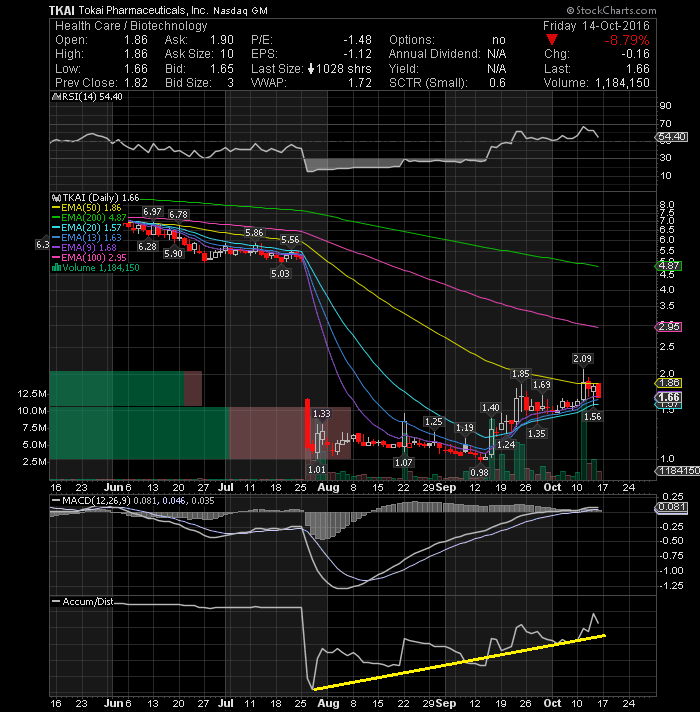Click Health Care / Biotechnology sector text
This screenshot has width=700, height=712.
tap(131, 26)
